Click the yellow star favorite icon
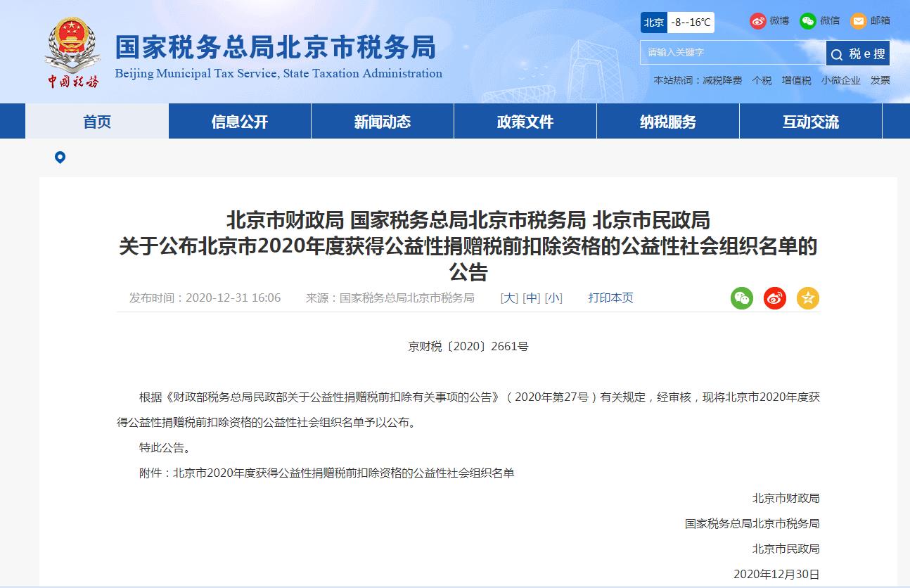 (808, 298)
